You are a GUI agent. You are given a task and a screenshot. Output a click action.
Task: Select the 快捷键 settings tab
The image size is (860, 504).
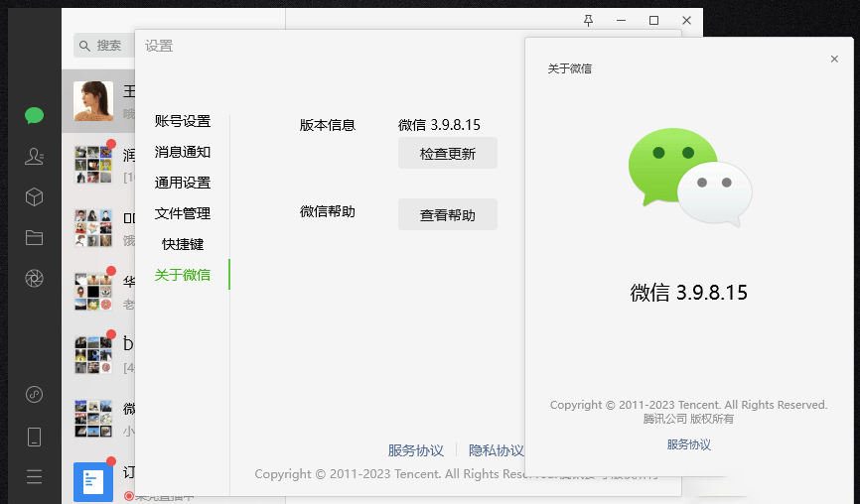pos(183,244)
